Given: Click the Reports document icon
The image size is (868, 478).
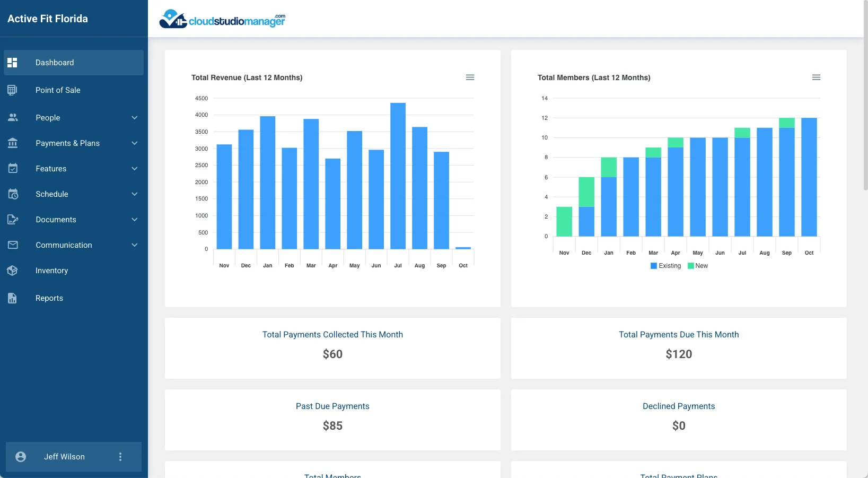Looking at the screenshot, I should tap(13, 298).
